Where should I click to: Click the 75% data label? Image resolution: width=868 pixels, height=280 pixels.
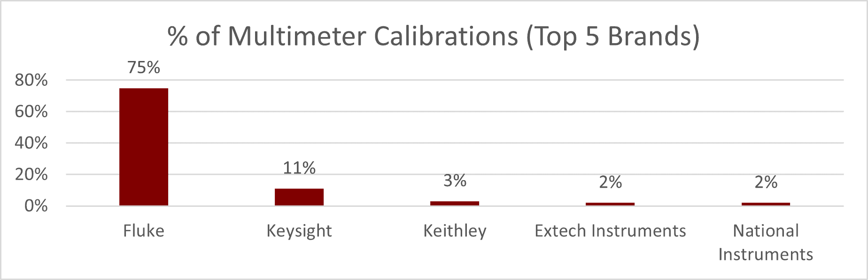tap(144, 68)
